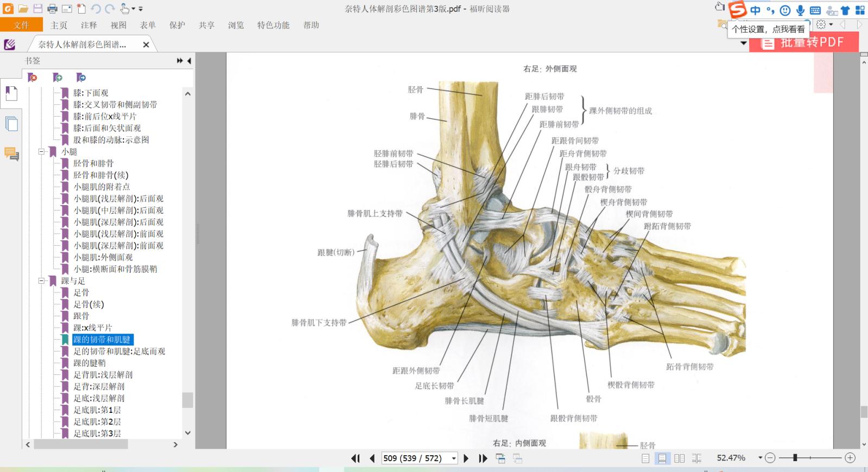Click the 批量转PDF button
The width and height of the screenshot is (868, 472).
point(804,43)
